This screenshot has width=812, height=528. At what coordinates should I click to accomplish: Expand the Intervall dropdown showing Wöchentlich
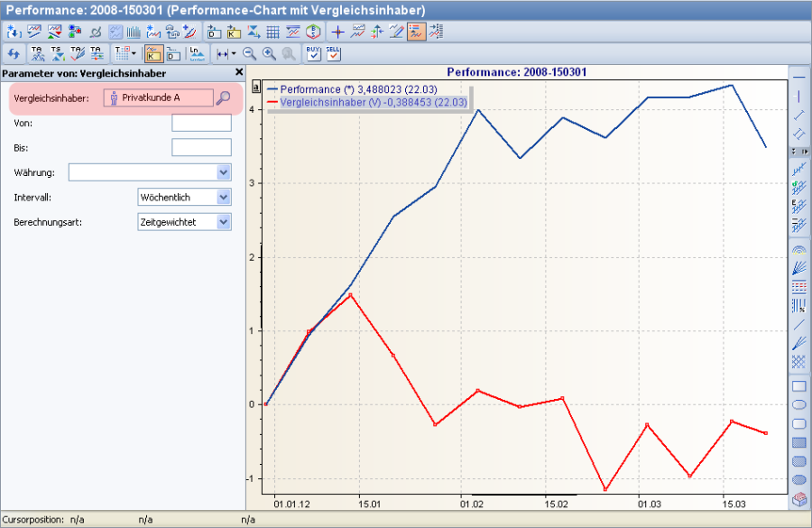(x=224, y=197)
